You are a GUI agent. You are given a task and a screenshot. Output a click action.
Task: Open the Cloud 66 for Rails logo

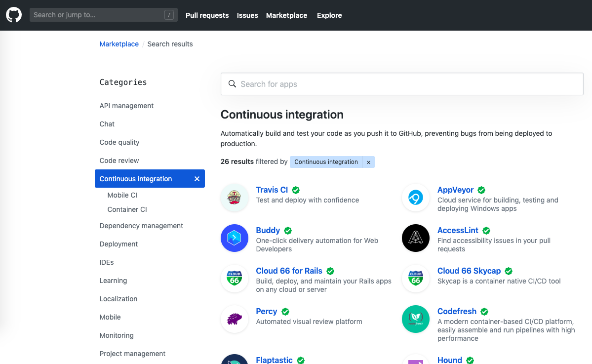click(235, 278)
